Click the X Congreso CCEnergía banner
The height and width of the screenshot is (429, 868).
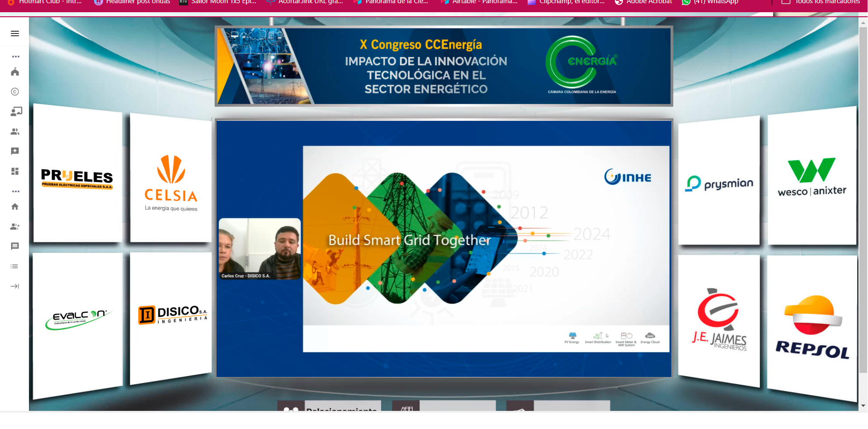443,66
